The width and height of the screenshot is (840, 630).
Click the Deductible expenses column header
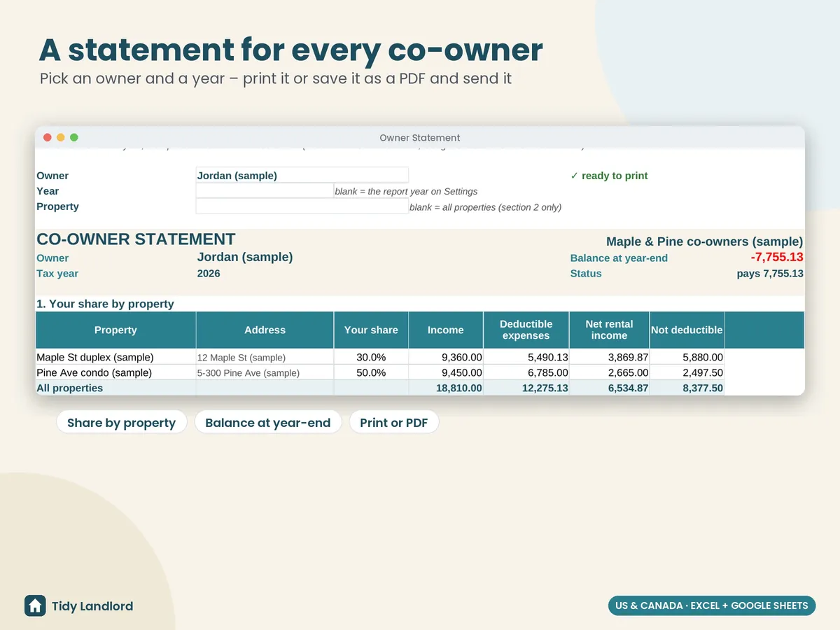click(526, 330)
